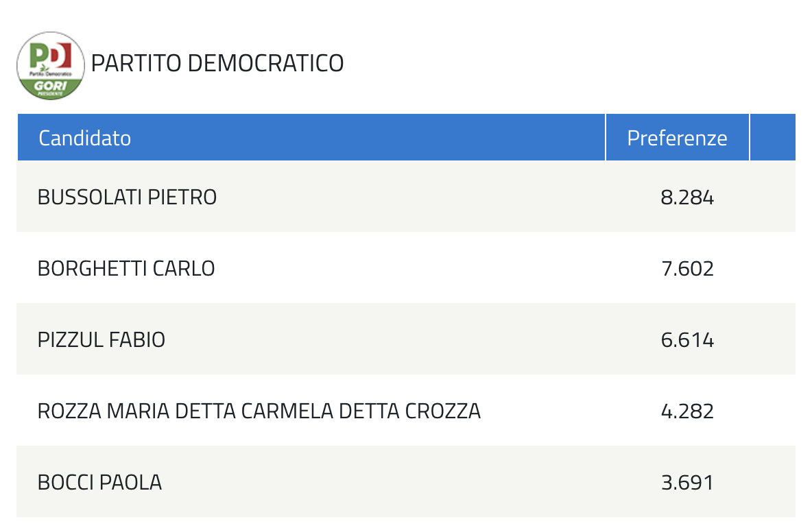Click the Partito Democratico party logo

tap(51, 66)
